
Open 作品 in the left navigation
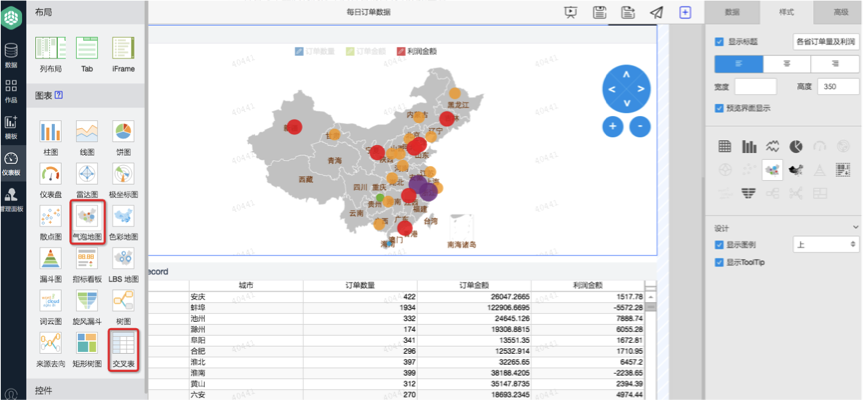11,91
